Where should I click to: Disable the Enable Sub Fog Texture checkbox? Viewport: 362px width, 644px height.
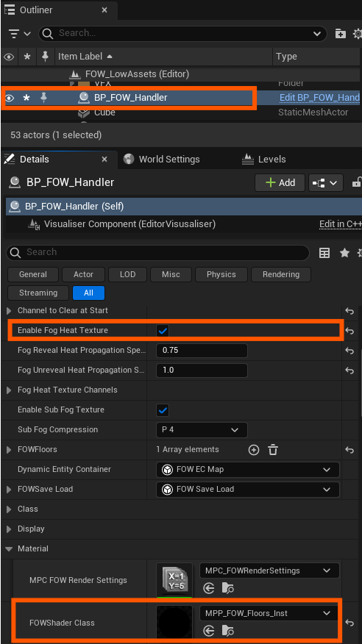click(x=163, y=410)
